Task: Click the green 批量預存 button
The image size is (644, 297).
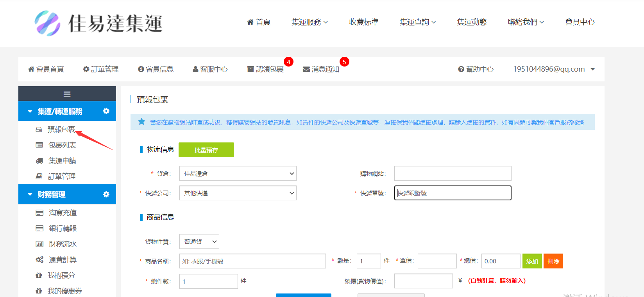Action: (x=206, y=150)
